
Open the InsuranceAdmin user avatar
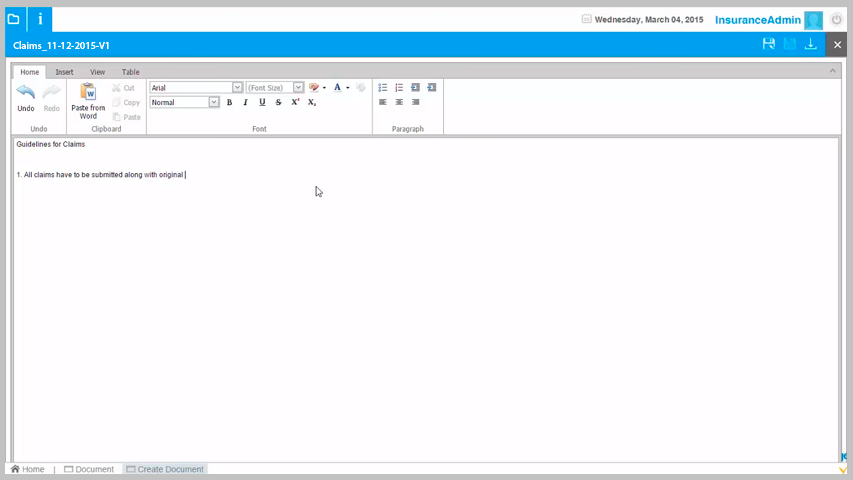814,20
